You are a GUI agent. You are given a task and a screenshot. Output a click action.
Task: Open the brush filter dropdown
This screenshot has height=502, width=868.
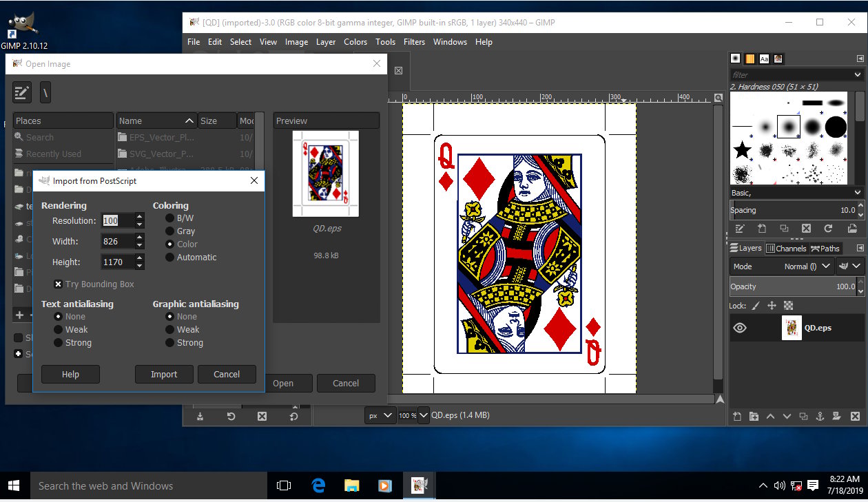click(x=858, y=74)
